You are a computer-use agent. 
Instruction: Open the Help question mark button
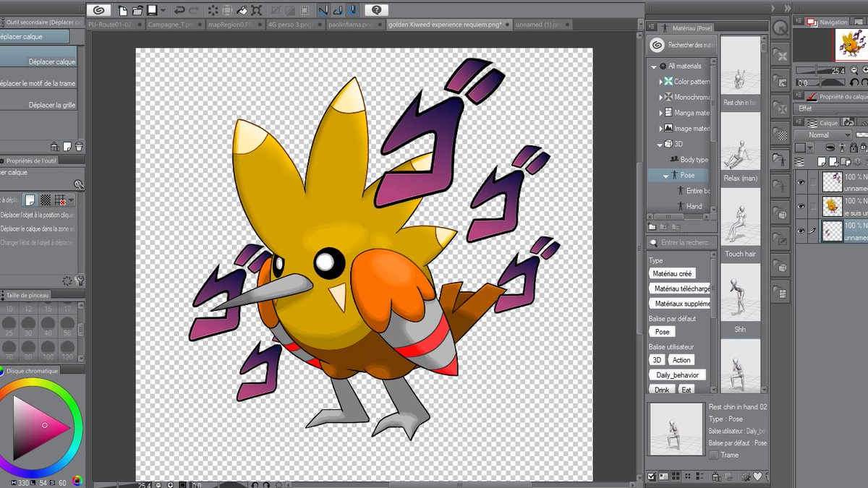point(376,10)
